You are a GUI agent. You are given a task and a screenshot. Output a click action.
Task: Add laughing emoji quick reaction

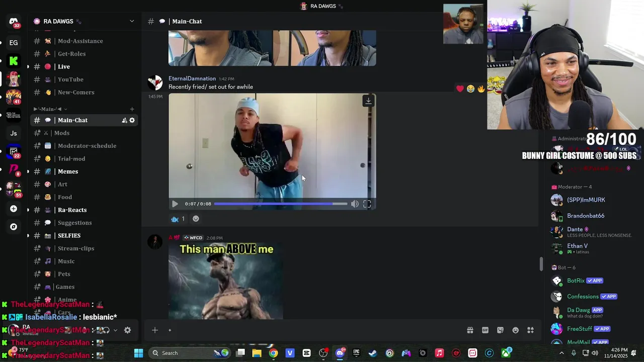click(470, 88)
